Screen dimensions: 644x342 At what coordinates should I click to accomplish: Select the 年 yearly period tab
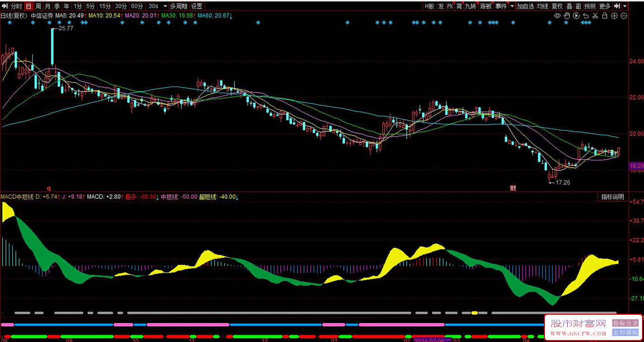[66, 6]
